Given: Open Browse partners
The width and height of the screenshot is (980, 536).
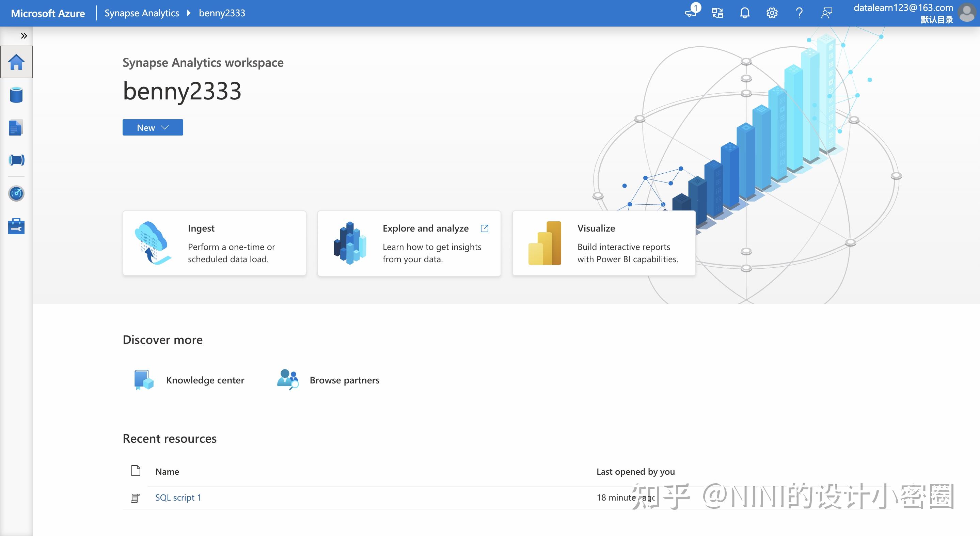Looking at the screenshot, I should tap(344, 380).
